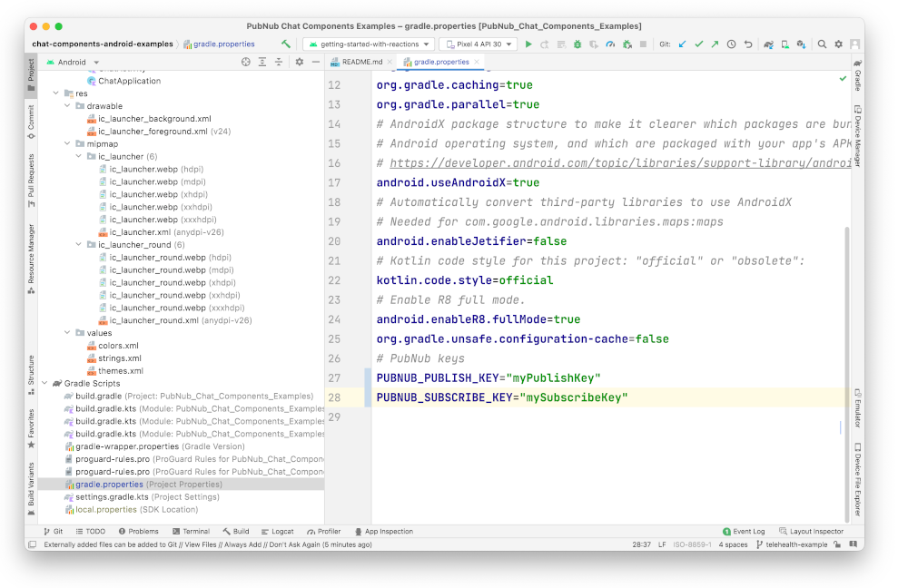Run the app with the green play icon
The width and height of the screenshot is (908, 588).
(528, 43)
